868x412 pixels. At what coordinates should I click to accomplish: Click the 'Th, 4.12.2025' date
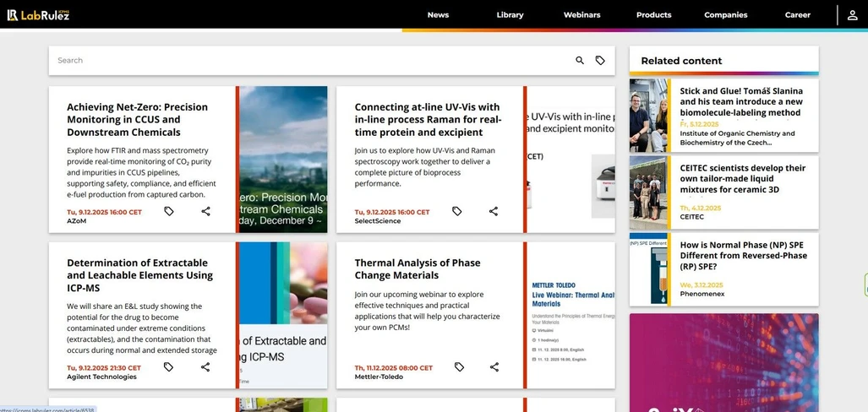pyautogui.click(x=701, y=208)
